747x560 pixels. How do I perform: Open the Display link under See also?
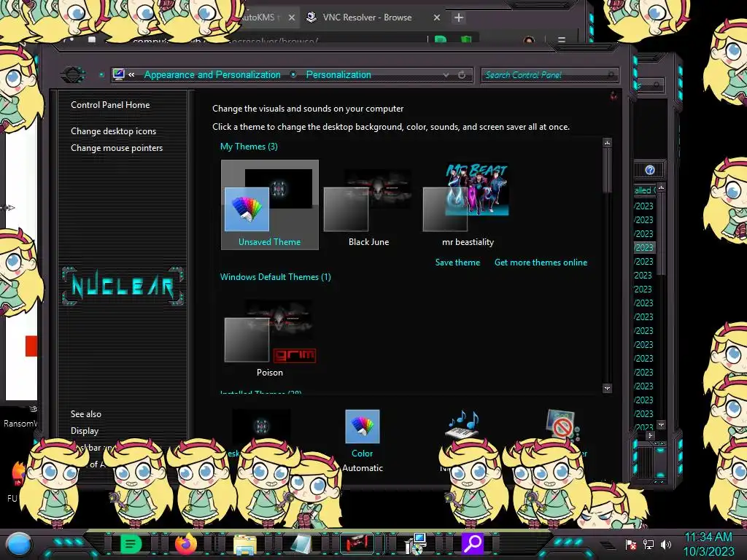click(85, 431)
